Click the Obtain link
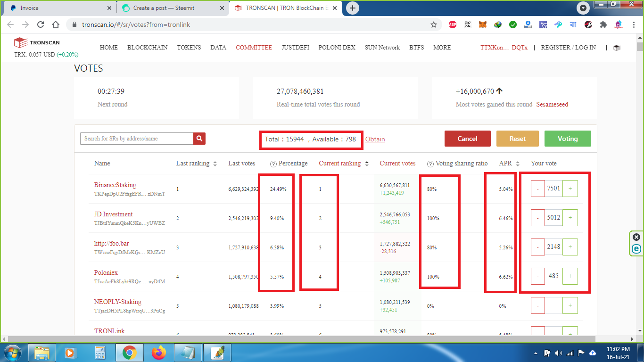 coord(375,139)
